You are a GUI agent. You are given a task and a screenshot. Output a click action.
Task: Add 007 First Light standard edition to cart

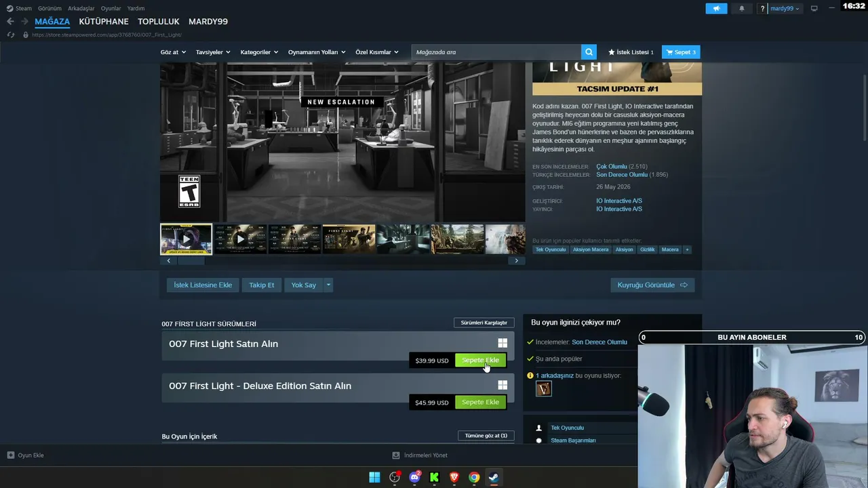click(480, 360)
